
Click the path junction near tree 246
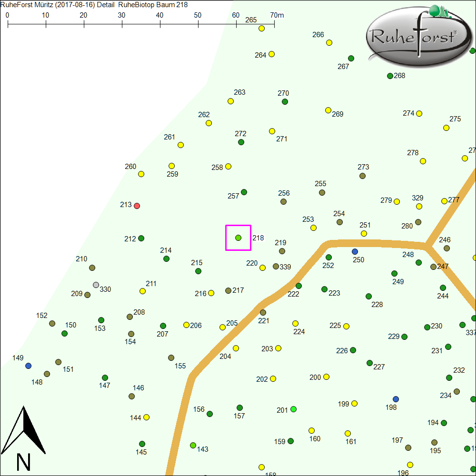(x=427, y=246)
